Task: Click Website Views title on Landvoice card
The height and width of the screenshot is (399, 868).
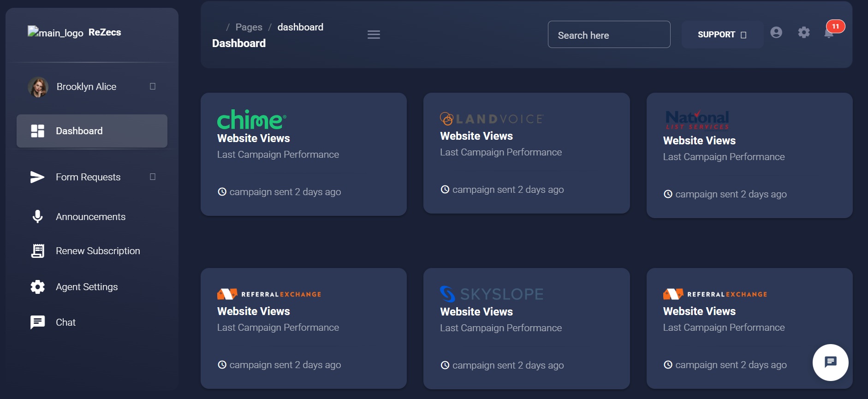Action: (x=476, y=136)
